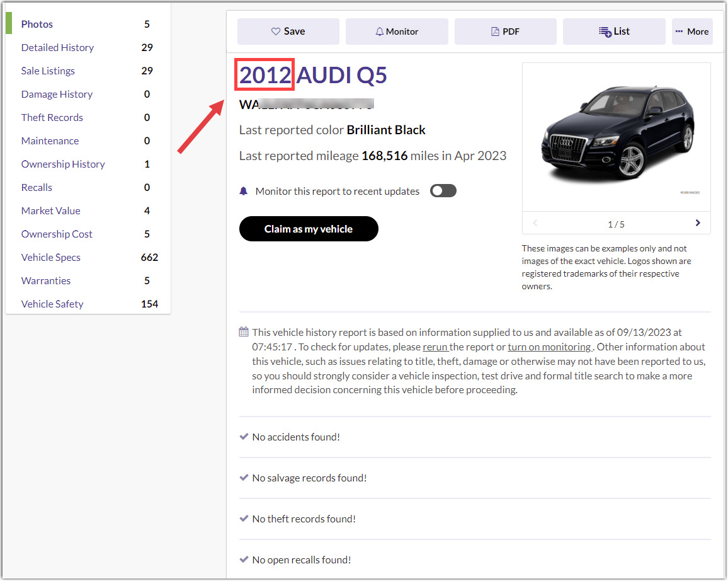The width and height of the screenshot is (728, 581).
Task: Export the report as PDF
Action: tap(506, 32)
